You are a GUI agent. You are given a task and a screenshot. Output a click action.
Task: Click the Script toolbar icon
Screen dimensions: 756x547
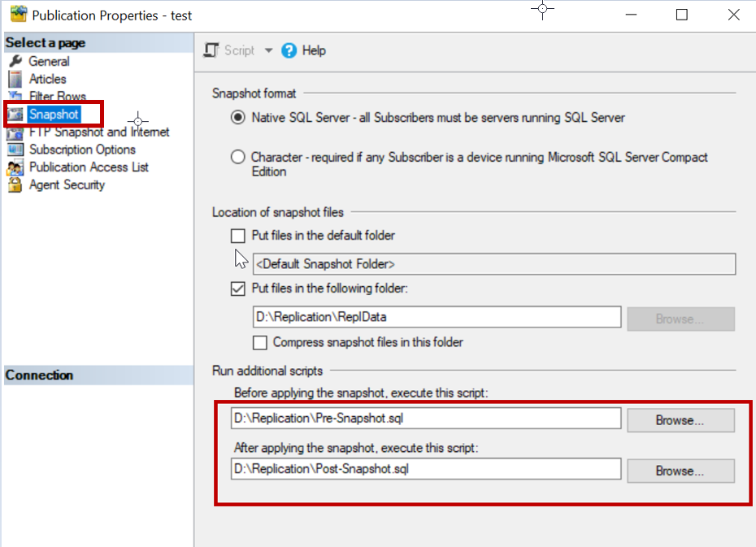tap(211, 50)
